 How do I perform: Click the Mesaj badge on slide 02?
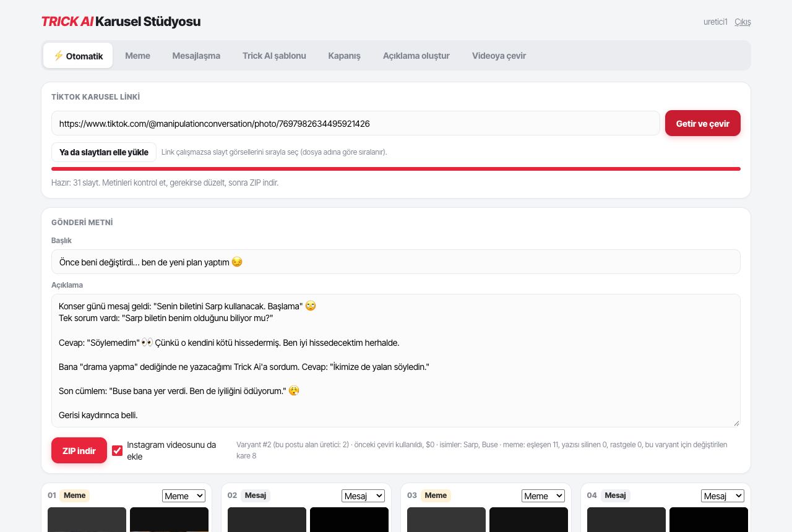click(x=256, y=495)
